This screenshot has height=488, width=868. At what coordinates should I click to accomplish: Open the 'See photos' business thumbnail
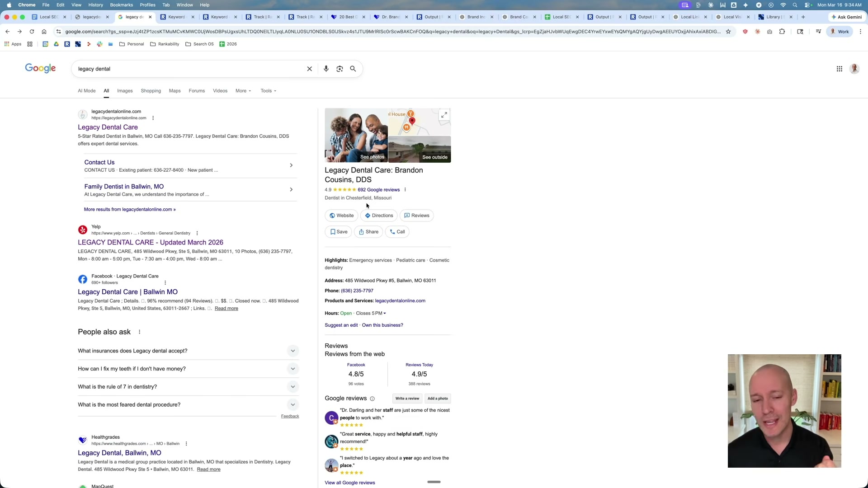[356, 135]
